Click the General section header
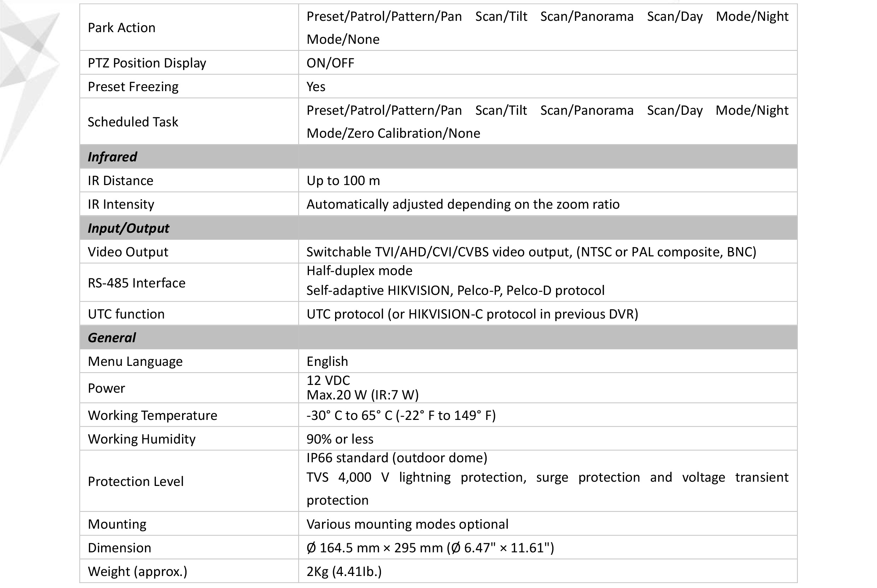The height and width of the screenshot is (588, 877). (111, 338)
